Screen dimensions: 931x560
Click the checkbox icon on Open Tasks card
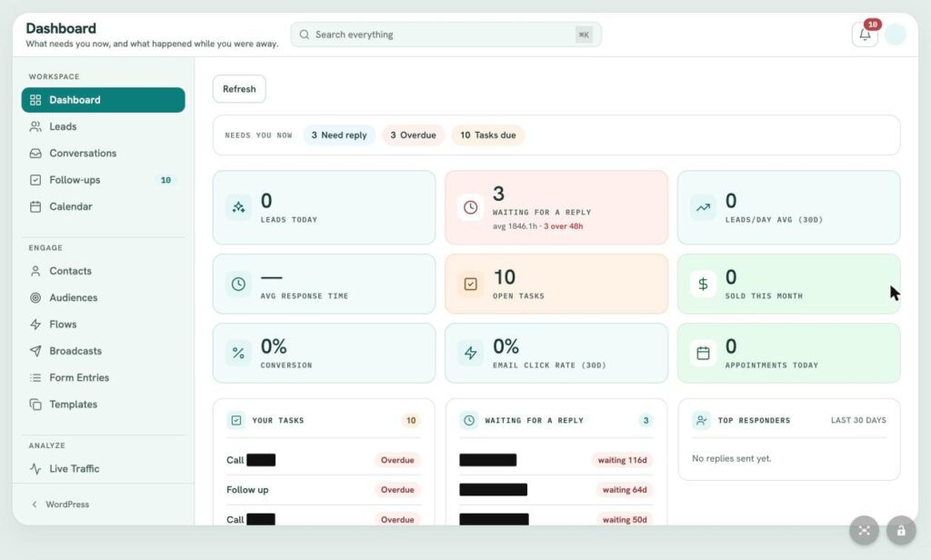[x=470, y=284]
